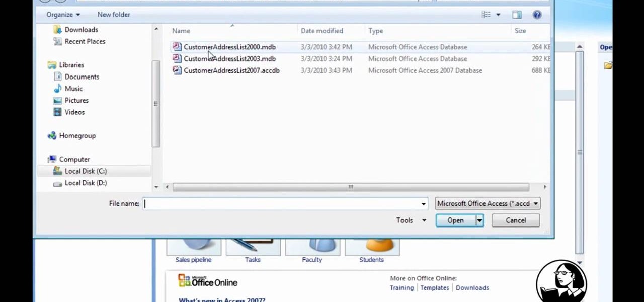Open the File name history dropdown
The height and width of the screenshot is (302, 644).
pos(423,203)
